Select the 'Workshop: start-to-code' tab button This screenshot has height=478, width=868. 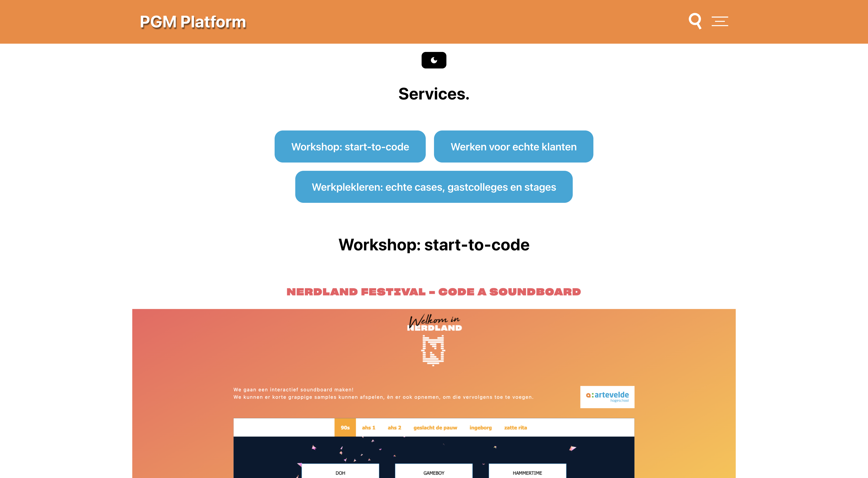(350, 147)
